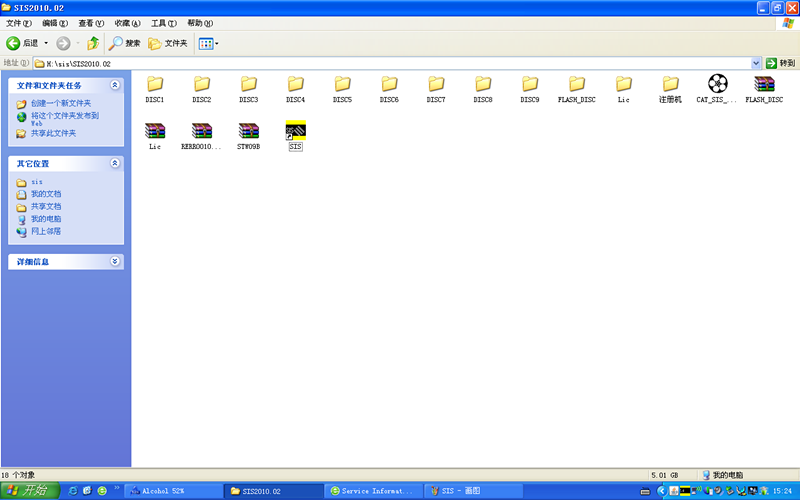The height and width of the screenshot is (500, 800).
Task: Select the 注册机 folder
Action: tap(670, 89)
